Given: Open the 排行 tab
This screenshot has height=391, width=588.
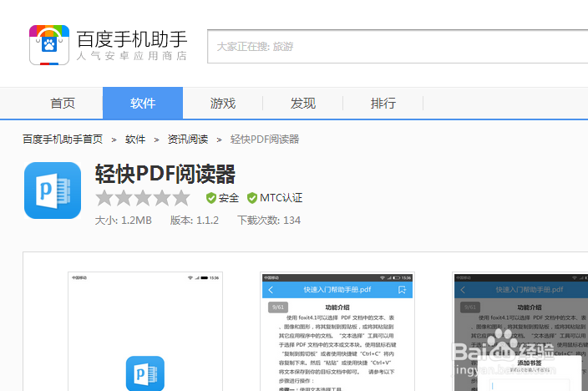Looking at the screenshot, I should coord(383,104).
